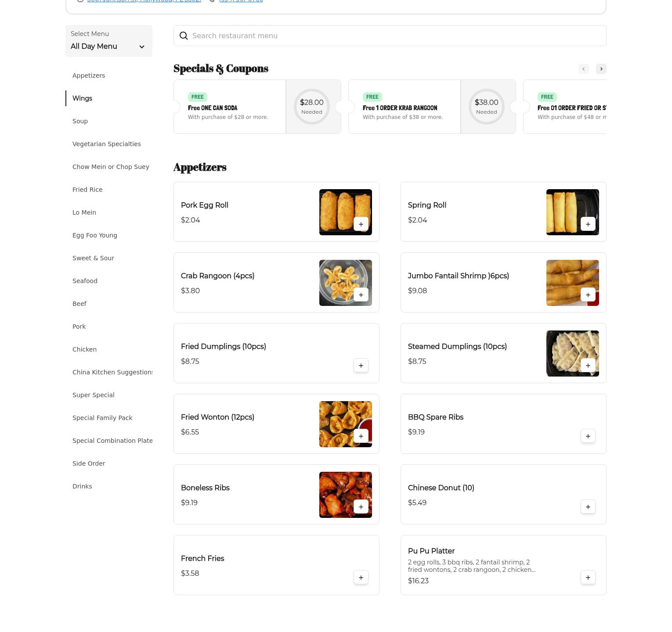The image size is (672, 632).
Task: Open the All Day Menu dropdown
Action: click(108, 41)
